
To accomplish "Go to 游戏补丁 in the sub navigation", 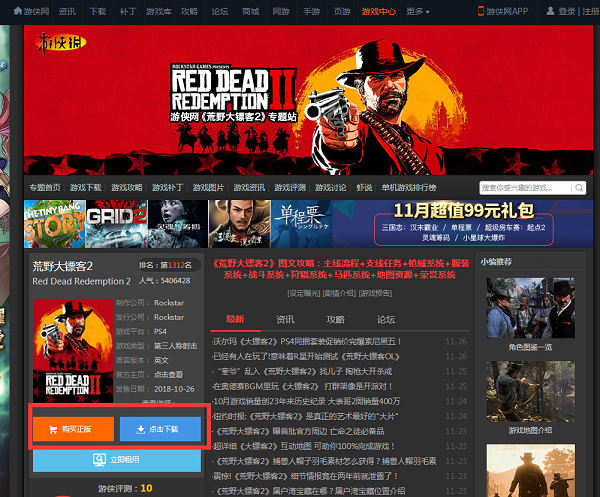I will (x=168, y=187).
